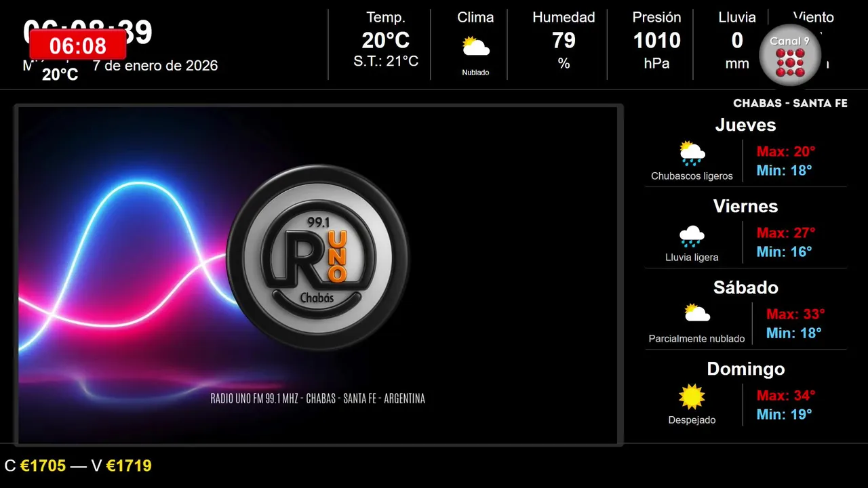Click the Jueves light showers icon

pyautogui.click(x=692, y=153)
